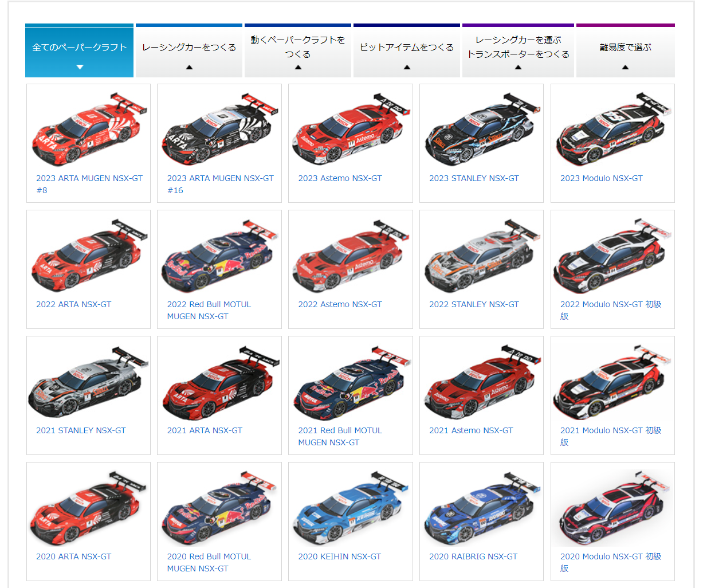Click the '2022 Astemo NSX-GT' text link
Screen dimensions: 703x588
pyautogui.click(x=340, y=304)
